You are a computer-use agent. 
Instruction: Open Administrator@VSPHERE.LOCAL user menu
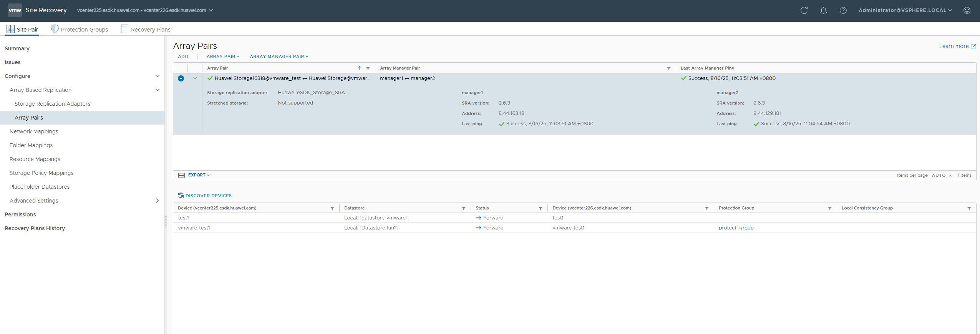click(905, 10)
